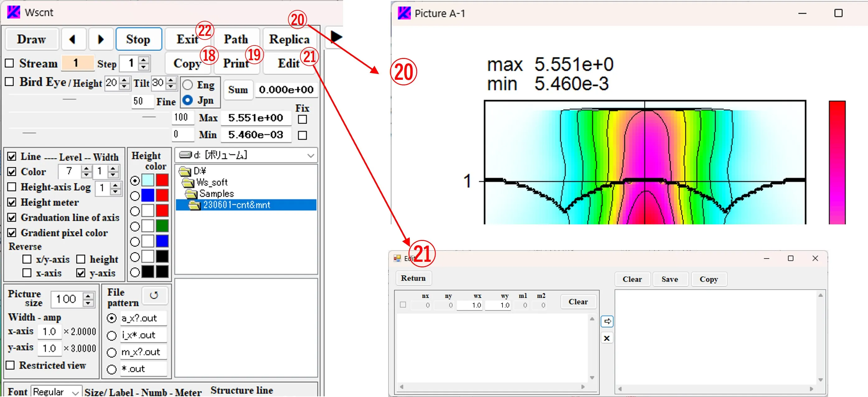Toggle the Height meter checkbox

pyautogui.click(x=12, y=202)
